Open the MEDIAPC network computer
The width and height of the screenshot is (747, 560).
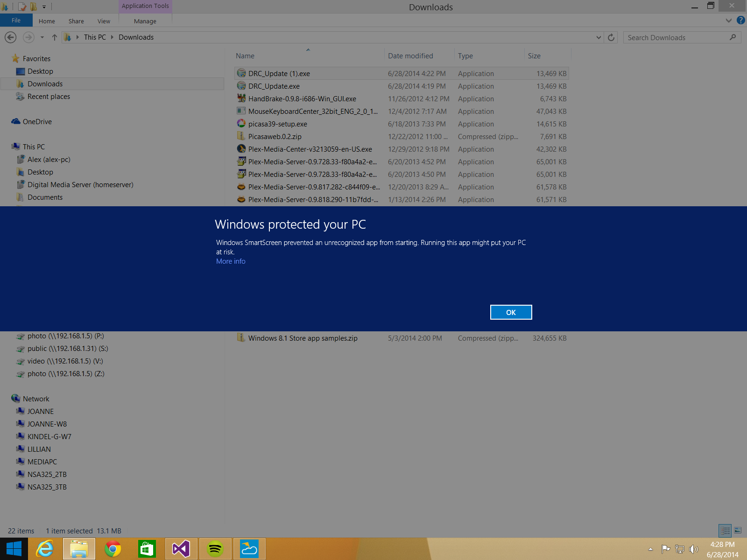click(x=42, y=462)
